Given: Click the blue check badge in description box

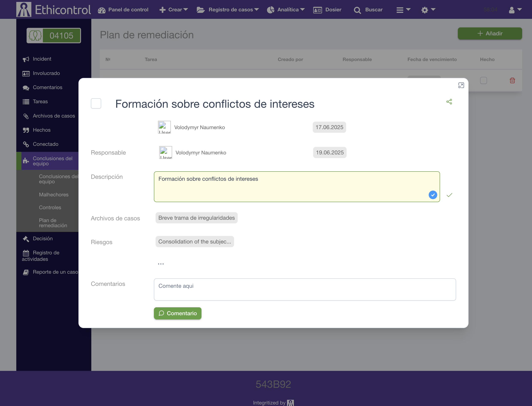Looking at the screenshot, I should point(433,195).
